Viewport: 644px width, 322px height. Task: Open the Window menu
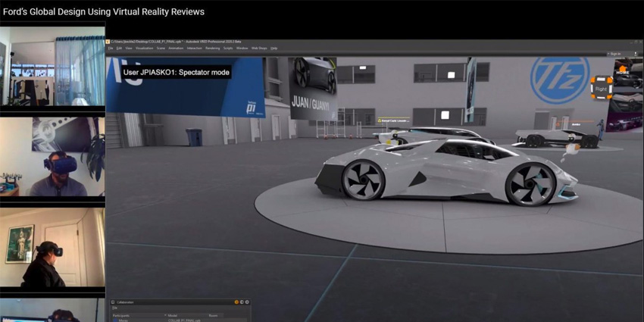point(242,48)
